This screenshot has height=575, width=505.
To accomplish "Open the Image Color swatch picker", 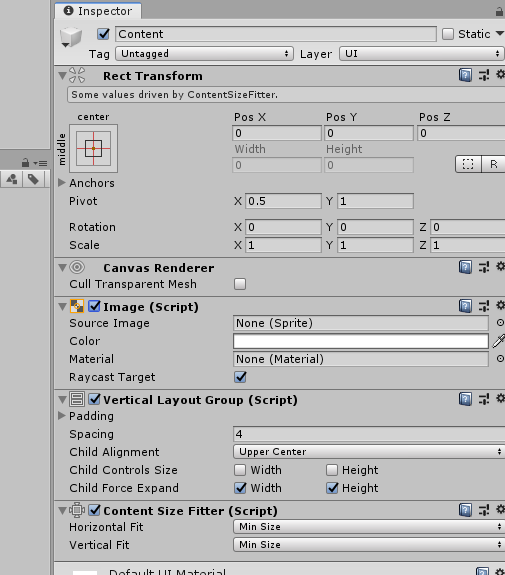I will point(361,341).
